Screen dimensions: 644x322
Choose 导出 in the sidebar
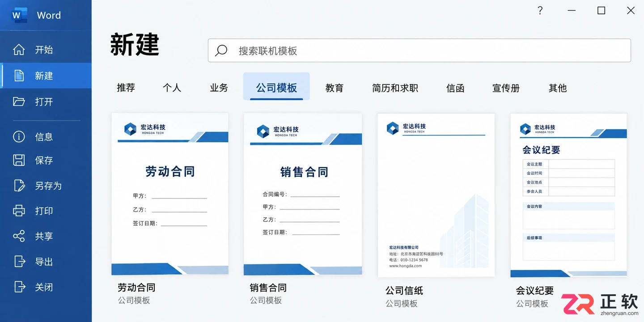click(46, 261)
